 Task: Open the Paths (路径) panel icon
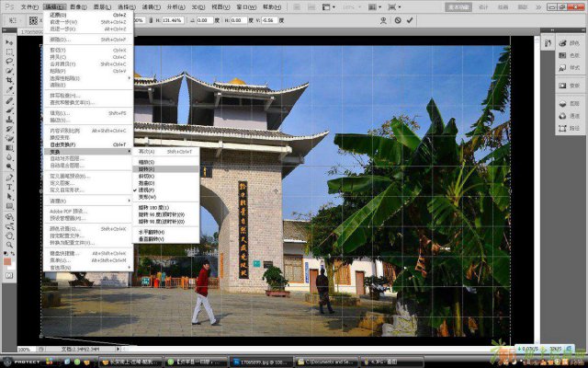[x=567, y=130]
